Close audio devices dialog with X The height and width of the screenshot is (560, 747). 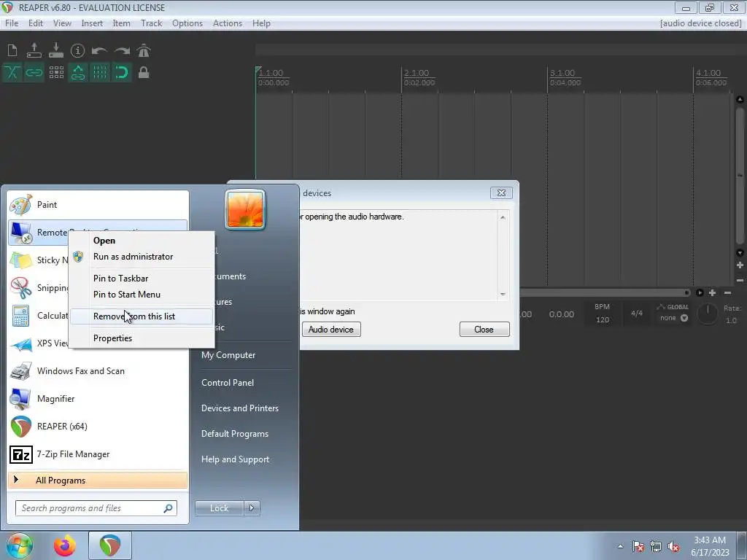[x=501, y=192]
